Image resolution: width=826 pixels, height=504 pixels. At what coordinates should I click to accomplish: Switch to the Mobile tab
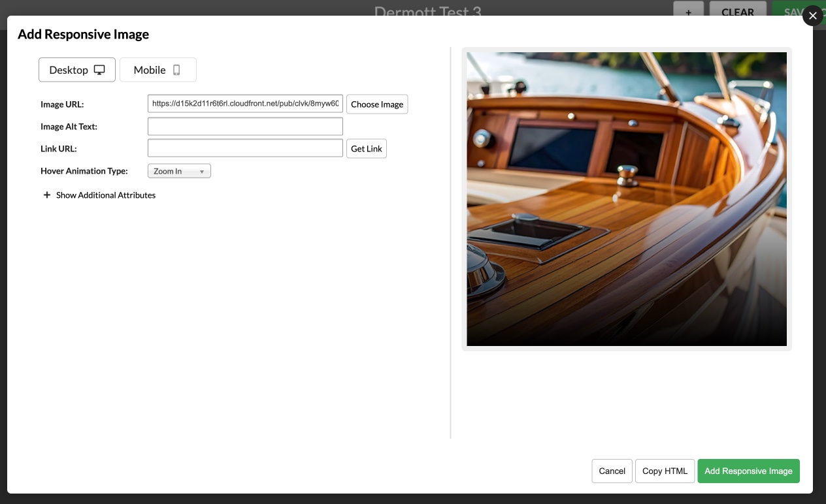(157, 70)
